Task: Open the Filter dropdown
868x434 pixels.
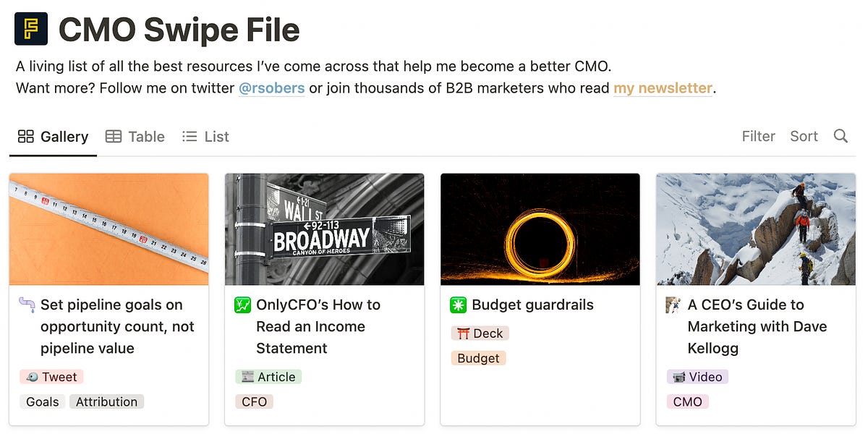Action: [x=758, y=136]
